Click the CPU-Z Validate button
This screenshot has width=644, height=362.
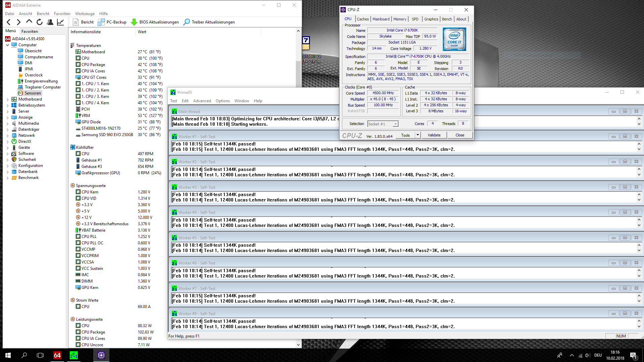tap(434, 135)
